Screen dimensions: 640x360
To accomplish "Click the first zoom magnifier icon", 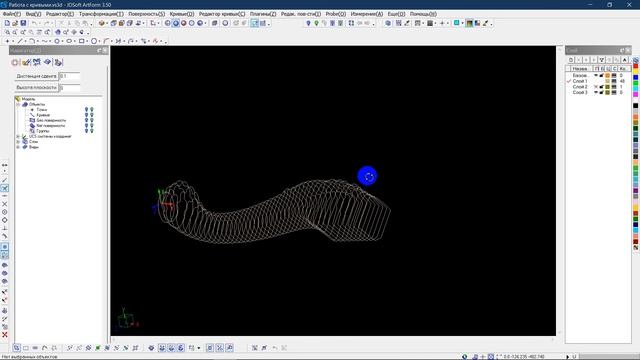I will [x=7, y=32].
